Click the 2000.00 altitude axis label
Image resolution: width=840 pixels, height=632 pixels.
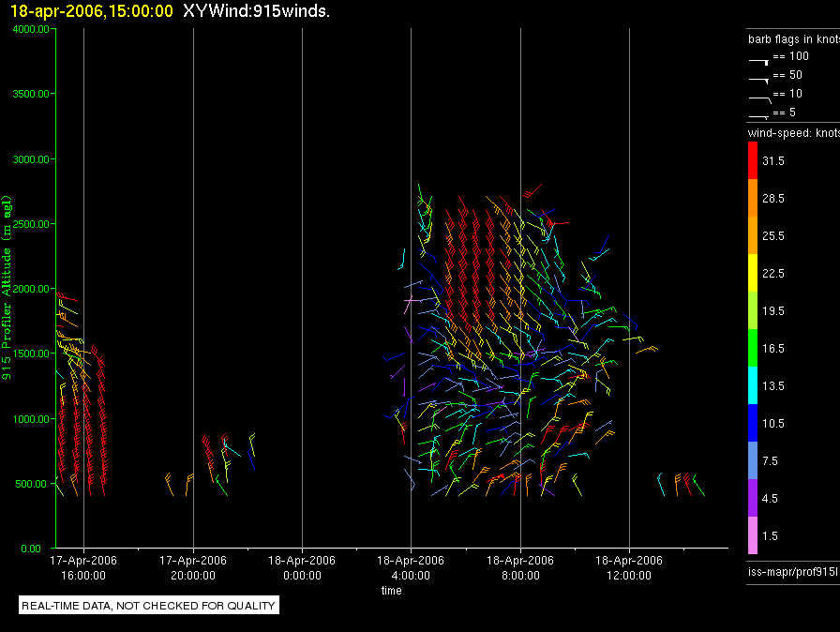pyautogui.click(x=31, y=289)
